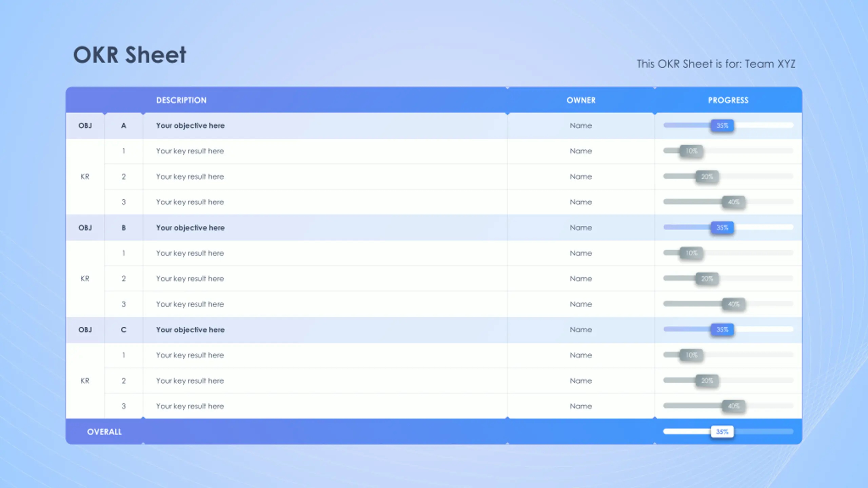Click the OKR Sheet title

tap(130, 55)
